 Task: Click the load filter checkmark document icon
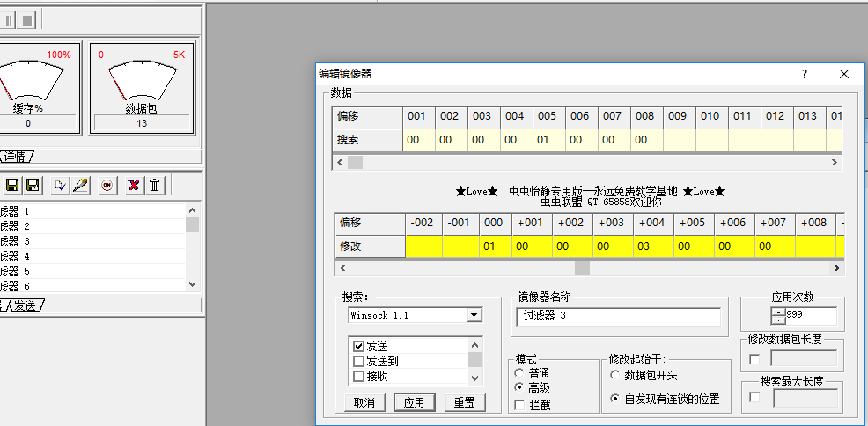coord(60,185)
